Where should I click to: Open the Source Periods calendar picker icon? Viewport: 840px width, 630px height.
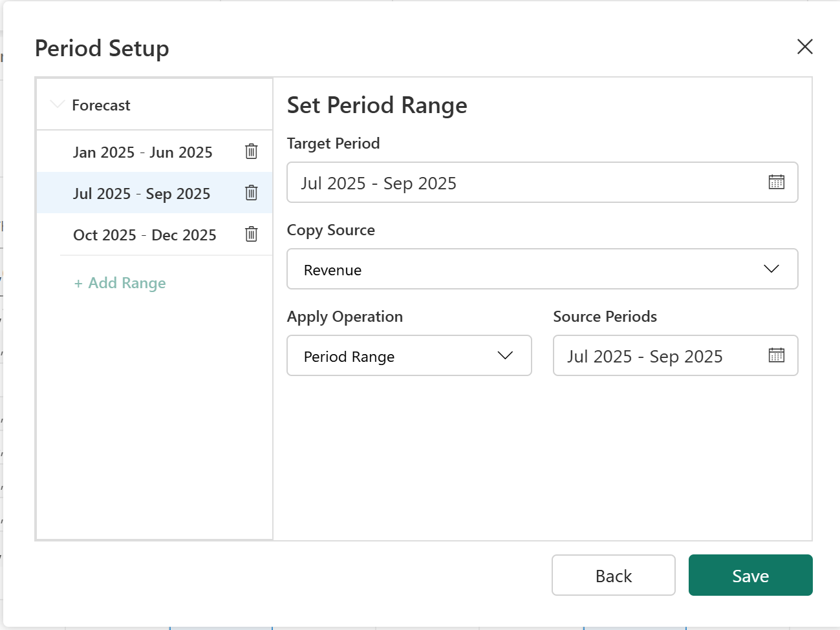776,355
